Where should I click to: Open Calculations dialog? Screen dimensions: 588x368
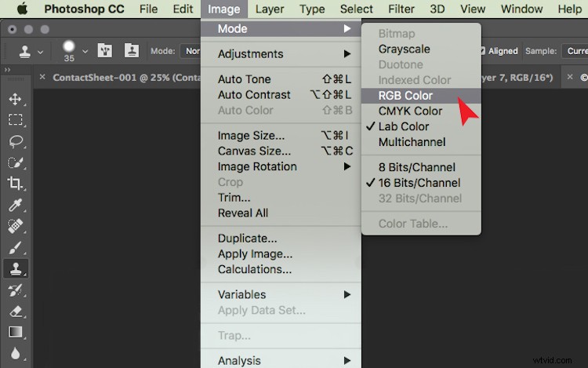[x=281, y=269]
